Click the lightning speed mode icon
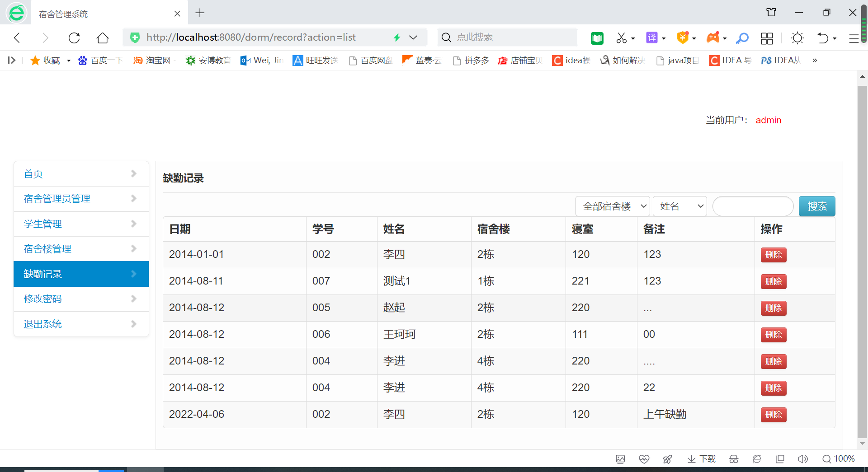868x472 pixels. click(x=397, y=37)
